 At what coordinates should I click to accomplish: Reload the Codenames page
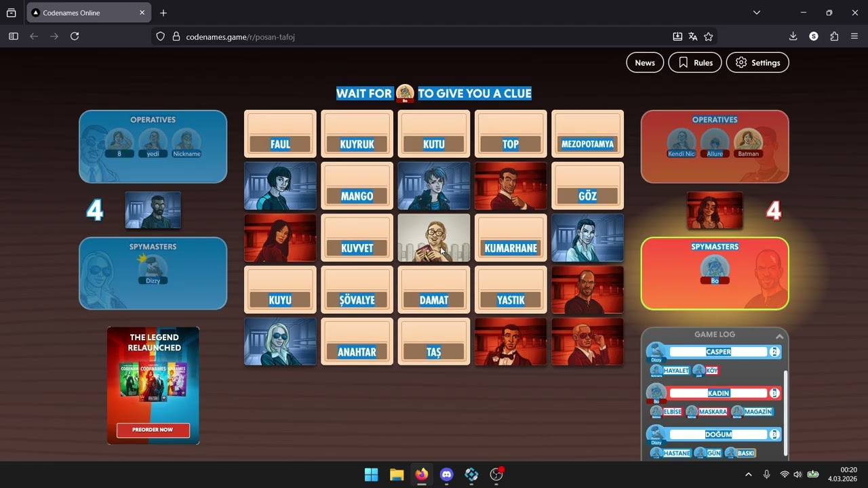click(75, 37)
